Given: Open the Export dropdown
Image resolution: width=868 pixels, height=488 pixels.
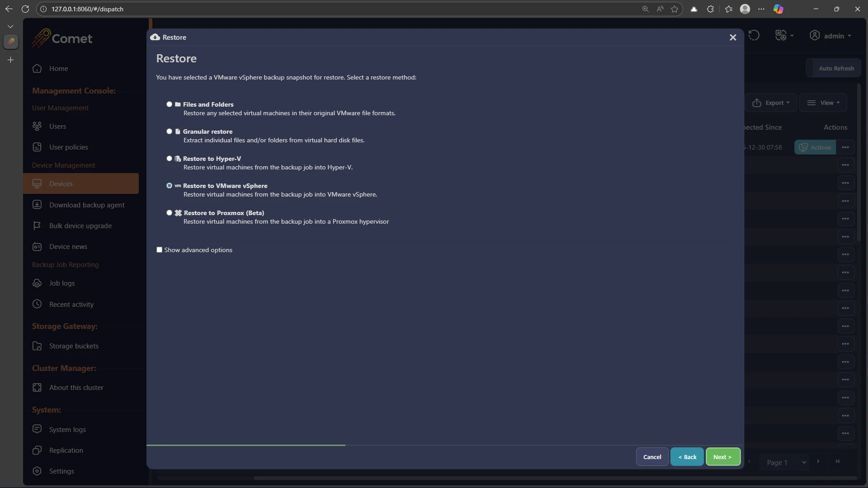Looking at the screenshot, I should pyautogui.click(x=771, y=103).
